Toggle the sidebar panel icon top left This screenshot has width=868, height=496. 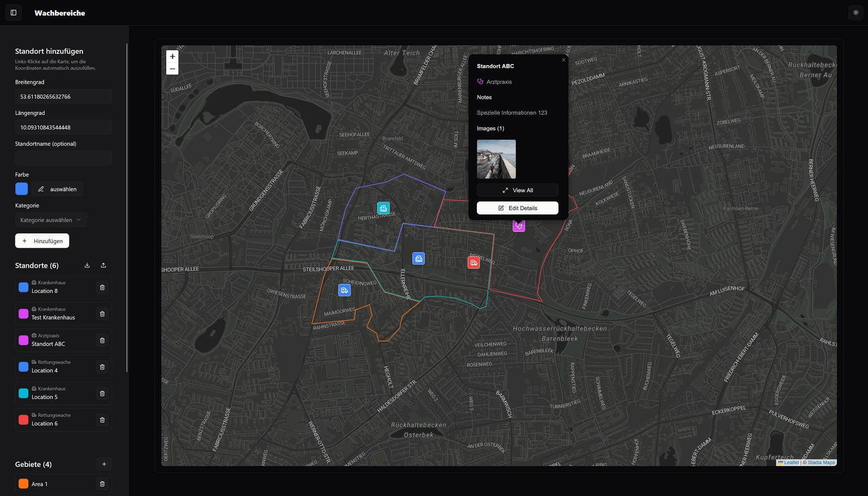coord(13,12)
